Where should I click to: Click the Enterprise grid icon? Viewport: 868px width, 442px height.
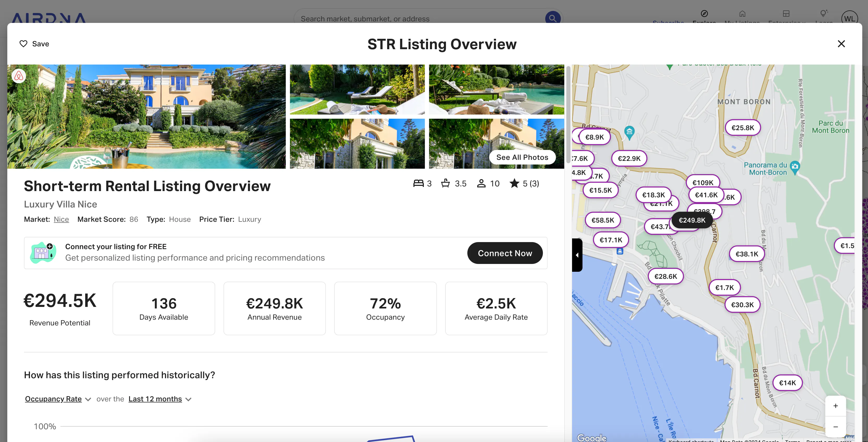[x=786, y=14]
